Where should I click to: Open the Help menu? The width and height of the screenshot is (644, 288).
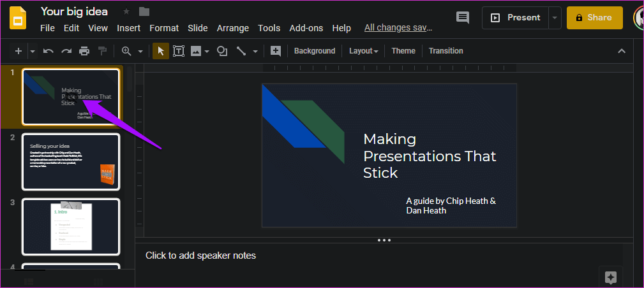click(x=341, y=28)
